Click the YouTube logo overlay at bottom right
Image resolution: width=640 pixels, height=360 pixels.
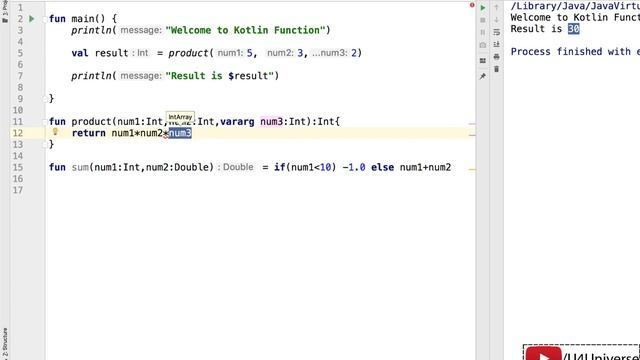[x=543, y=353]
